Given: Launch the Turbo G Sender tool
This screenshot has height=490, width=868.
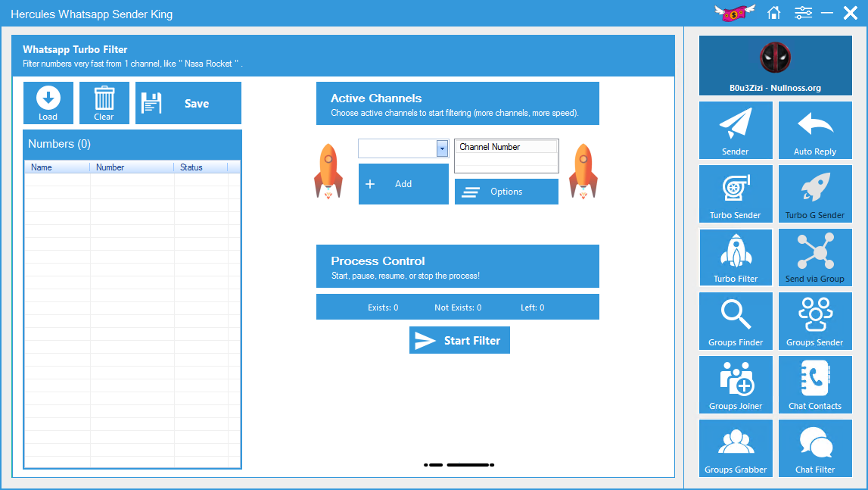Looking at the screenshot, I should 815,194.
